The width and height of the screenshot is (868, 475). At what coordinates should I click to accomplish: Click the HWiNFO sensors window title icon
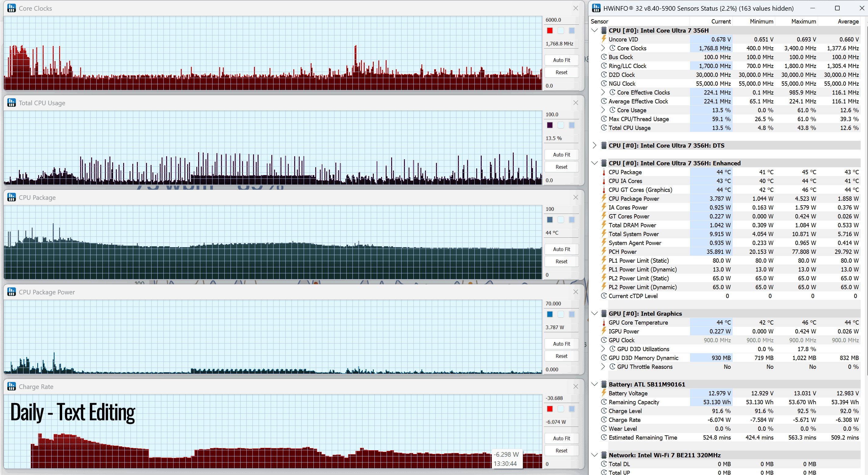click(596, 8)
